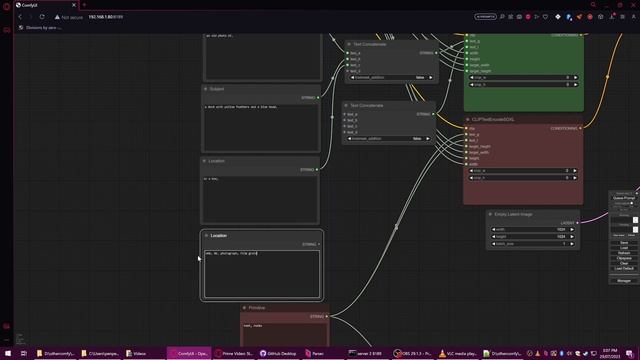Open the bookmark heart icon
Viewport: 640px width, 360px height.
coord(545,17)
